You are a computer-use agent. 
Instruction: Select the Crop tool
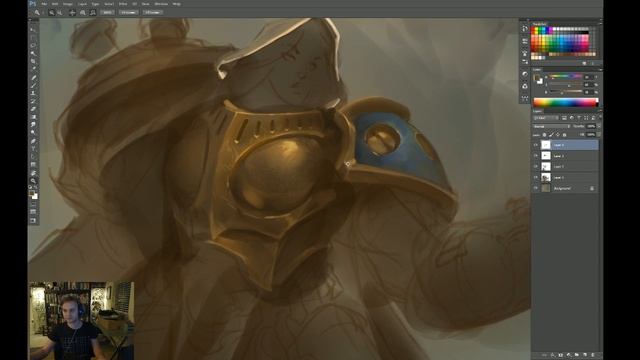pyautogui.click(x=33, y=61)
